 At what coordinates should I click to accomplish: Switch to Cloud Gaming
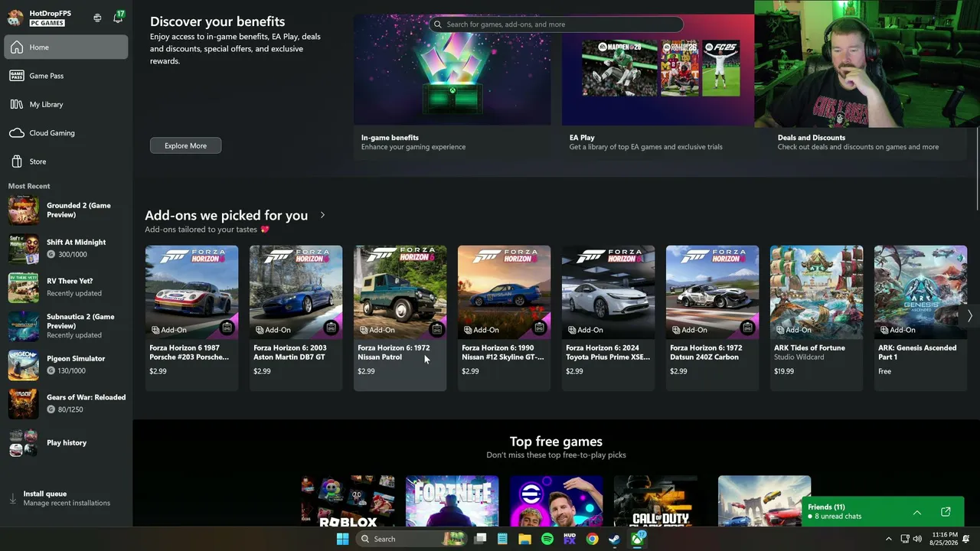(66, 133)
